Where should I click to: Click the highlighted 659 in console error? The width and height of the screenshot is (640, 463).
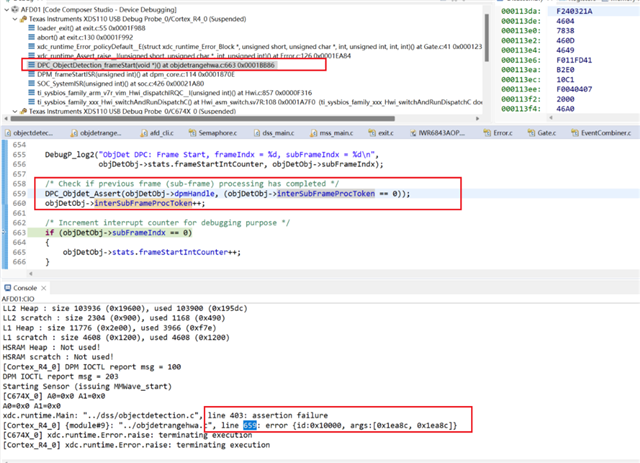[250, 425]
